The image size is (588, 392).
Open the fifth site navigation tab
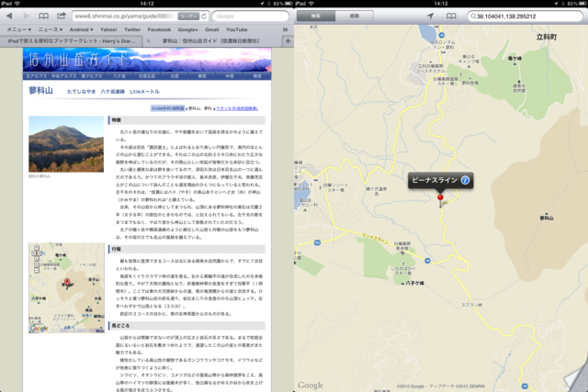[x=147, y=75]
